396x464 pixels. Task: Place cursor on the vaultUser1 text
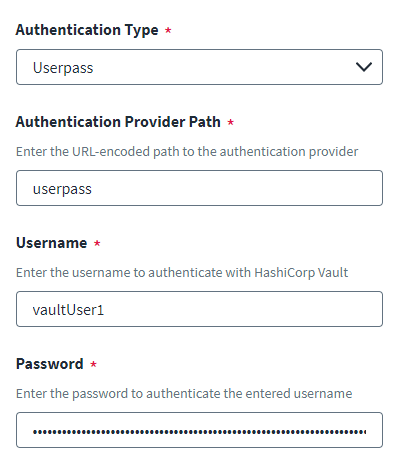pos(68,310)
